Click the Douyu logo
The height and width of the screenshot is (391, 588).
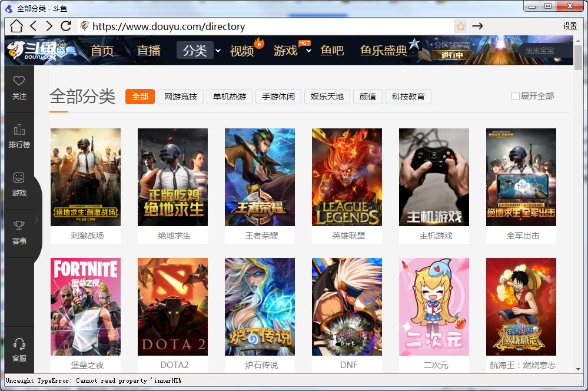click(x=41, y=50)
